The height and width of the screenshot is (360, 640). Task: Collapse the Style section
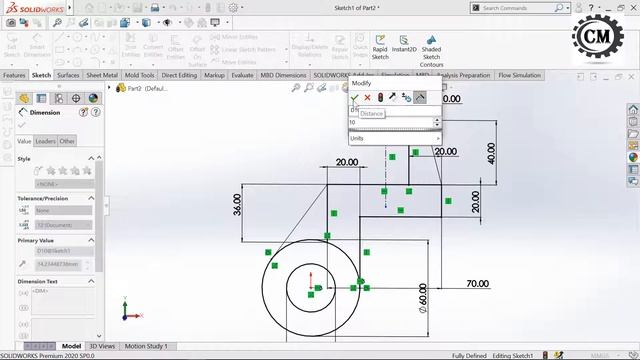(x=91, y=158)
